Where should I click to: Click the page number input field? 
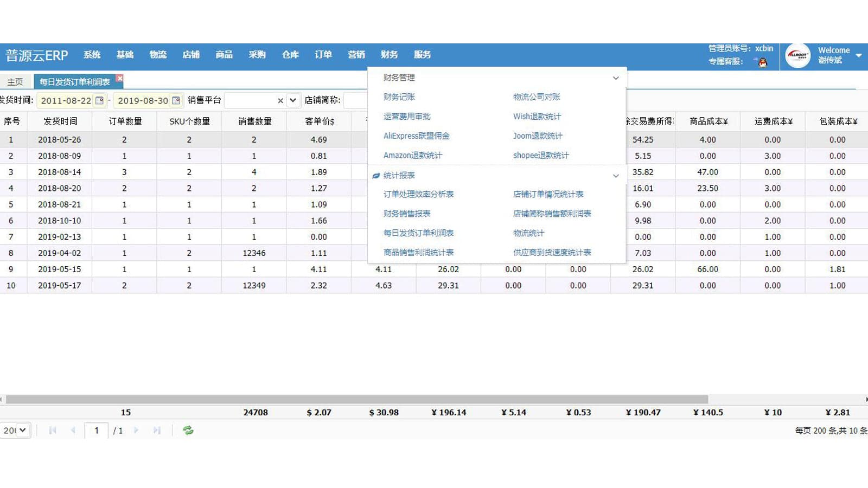97,430
